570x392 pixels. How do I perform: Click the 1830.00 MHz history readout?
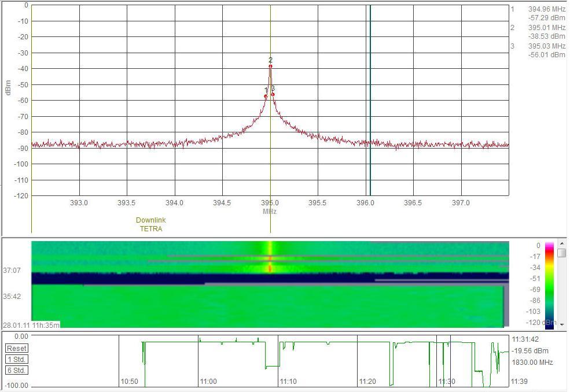[532, 363]
